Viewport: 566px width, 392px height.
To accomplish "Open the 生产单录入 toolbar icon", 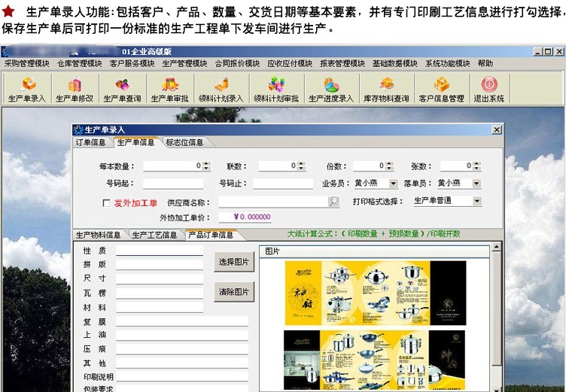I will 27,89.
